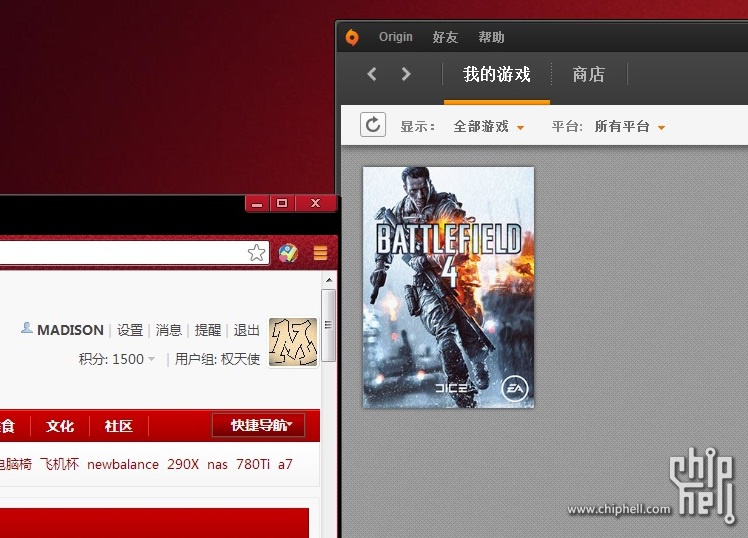Screen dimensions: 748x538
Task: Click the user icon beside MADISON
Action: click(x=27, y=328)
